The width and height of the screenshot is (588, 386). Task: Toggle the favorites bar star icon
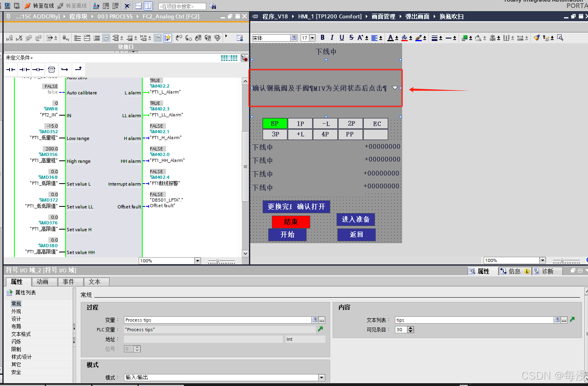tap(167, 38)
